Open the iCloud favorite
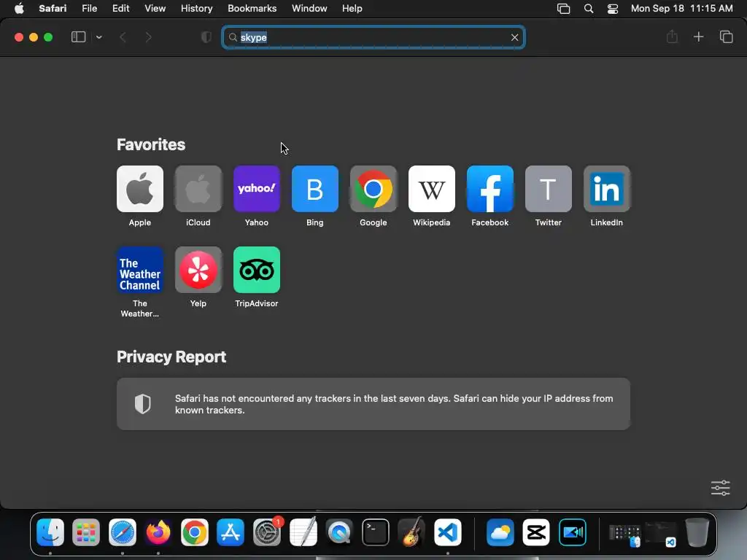Viewport: 747px width, 560px height. [198, 189]
